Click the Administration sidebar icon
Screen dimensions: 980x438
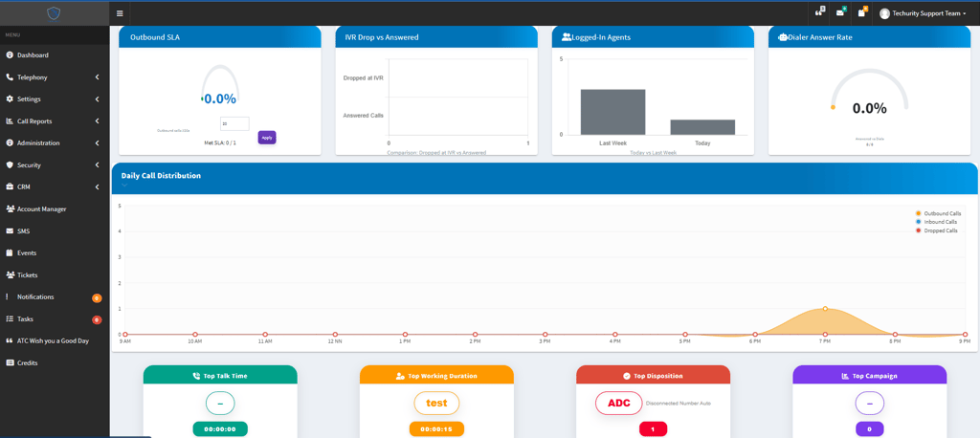(x=10, y=143)
